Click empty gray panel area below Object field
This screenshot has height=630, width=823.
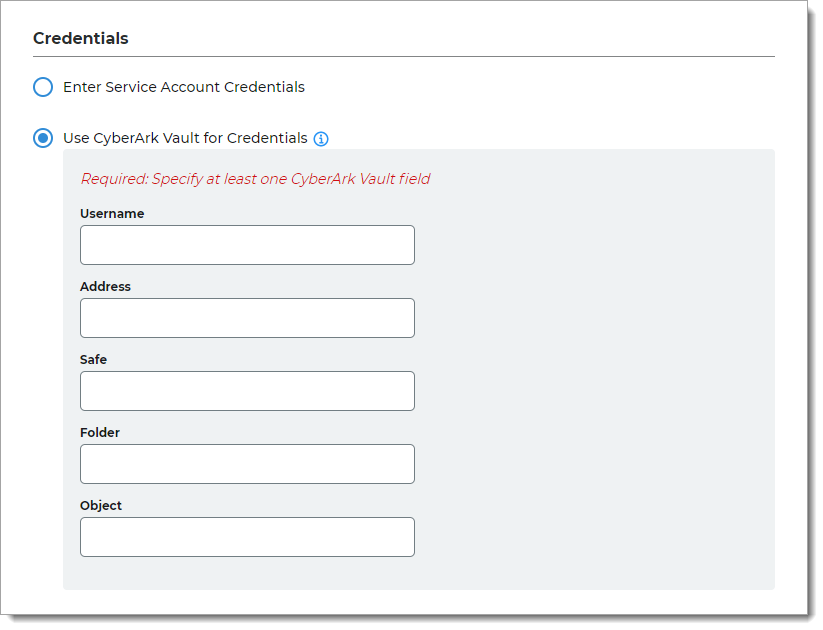tap(400, 573)
